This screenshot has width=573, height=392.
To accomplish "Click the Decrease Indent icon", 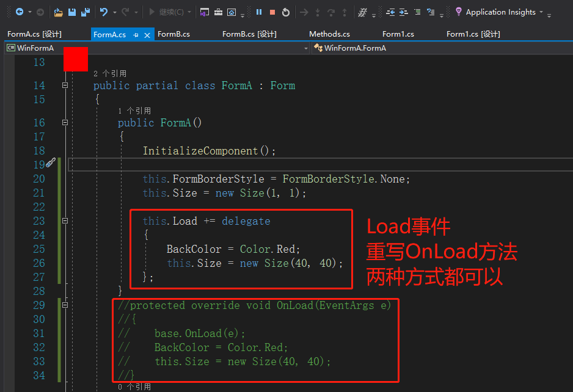I will point(390,12).
